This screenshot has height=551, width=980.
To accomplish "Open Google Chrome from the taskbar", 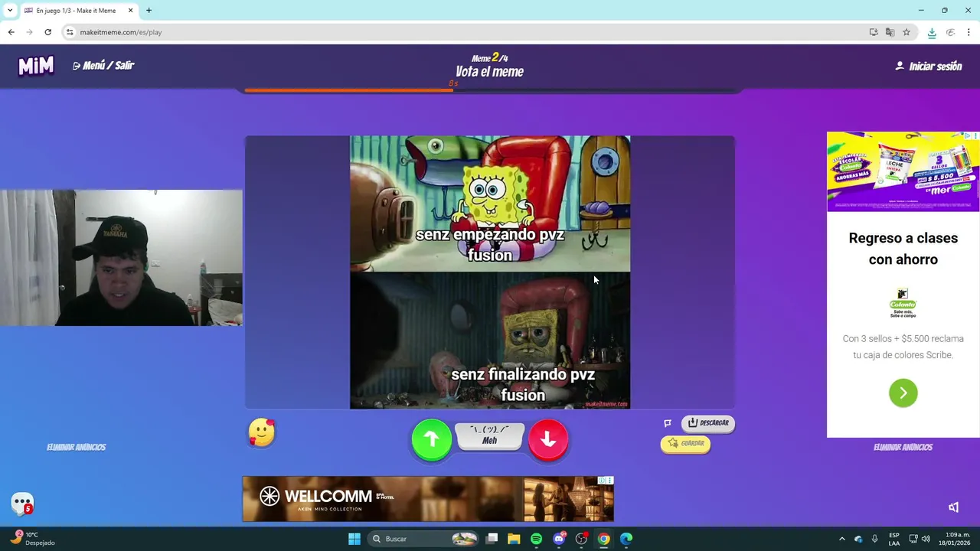I will pos(604,539).
